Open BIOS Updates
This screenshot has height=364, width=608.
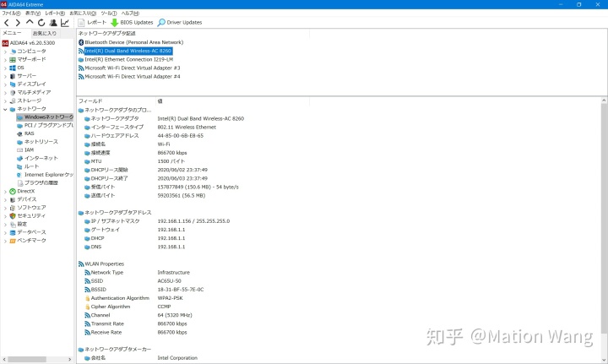[x=132, y=23]
